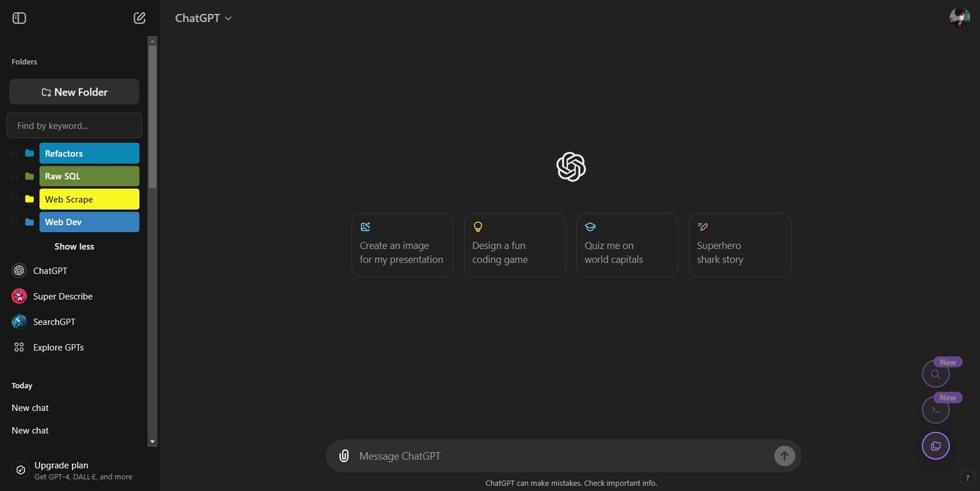Collapse the list with Show less
980x491 pixels.
74,246
